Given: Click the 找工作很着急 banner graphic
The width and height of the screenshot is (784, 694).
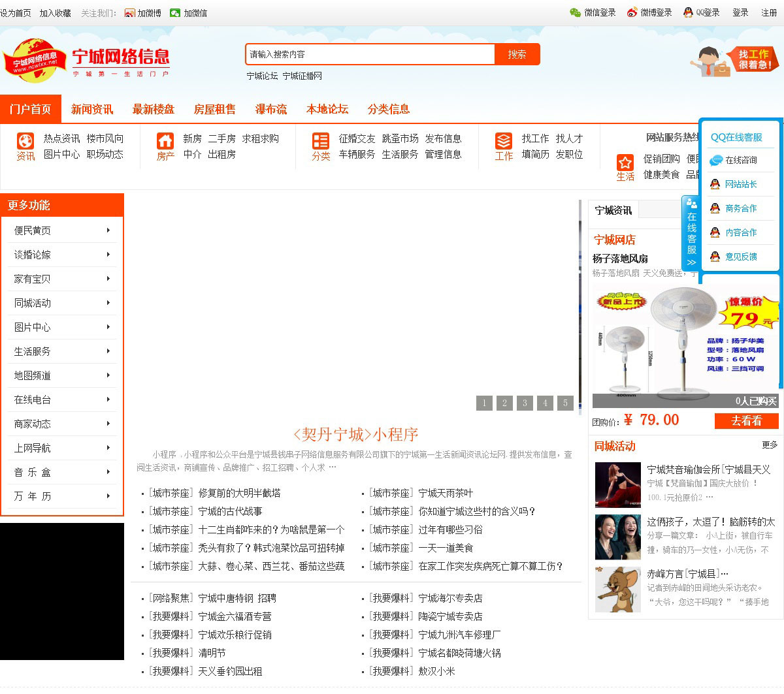Looking at the screenshot, I should coord(735,61).
